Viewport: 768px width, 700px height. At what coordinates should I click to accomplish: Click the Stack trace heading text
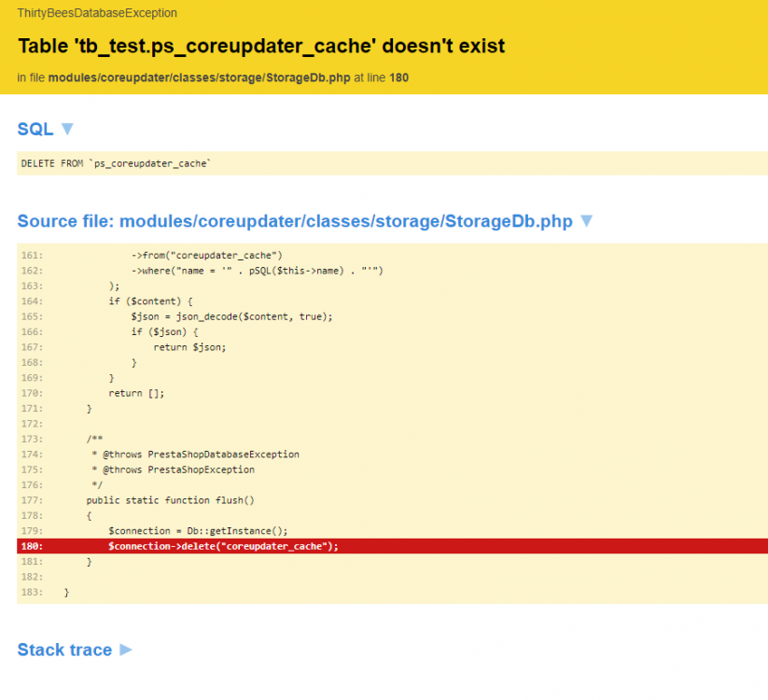(64, 650)
